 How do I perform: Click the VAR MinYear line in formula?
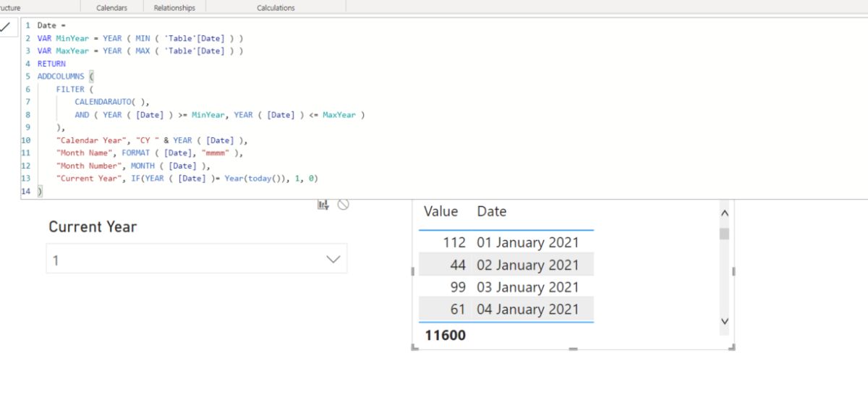(x=140, y=38)
